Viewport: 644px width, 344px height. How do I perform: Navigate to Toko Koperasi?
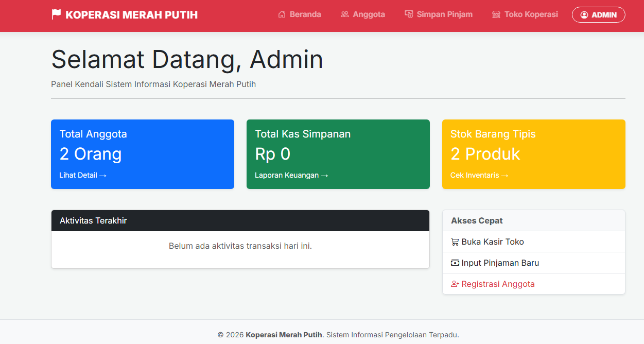pyautogui.click(x=525, y=14)
